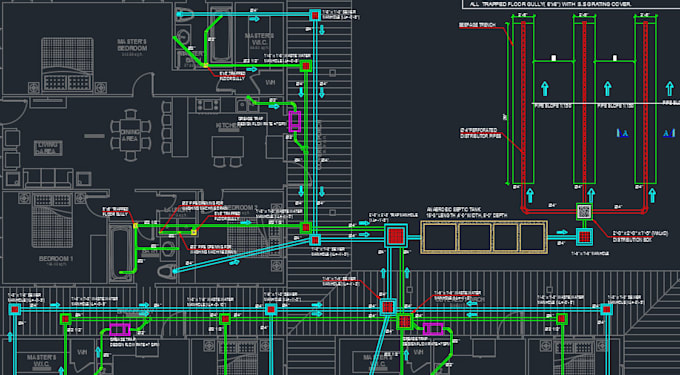
Task: Select the Bedroom 1 bathroom toilet
Action: tap(166, 271)
